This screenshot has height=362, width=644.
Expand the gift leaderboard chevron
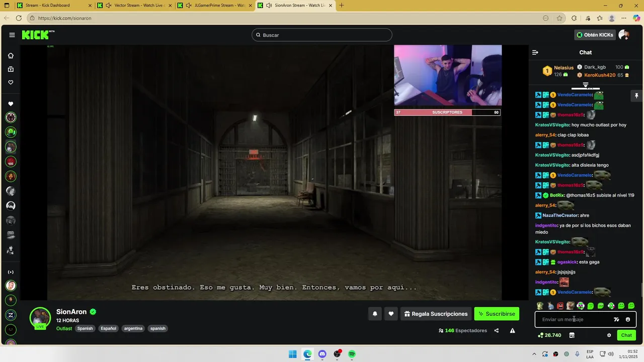[x=586, y=84]
